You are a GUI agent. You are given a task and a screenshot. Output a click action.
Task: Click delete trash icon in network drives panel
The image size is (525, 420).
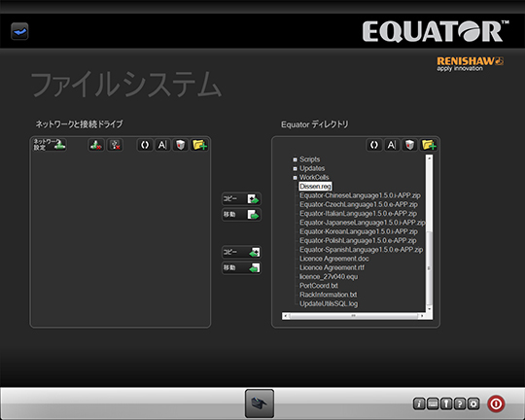point(181,145)
